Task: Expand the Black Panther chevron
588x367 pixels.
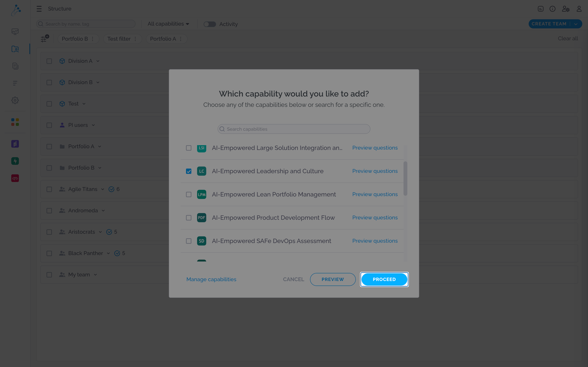Action: [108, 253]
